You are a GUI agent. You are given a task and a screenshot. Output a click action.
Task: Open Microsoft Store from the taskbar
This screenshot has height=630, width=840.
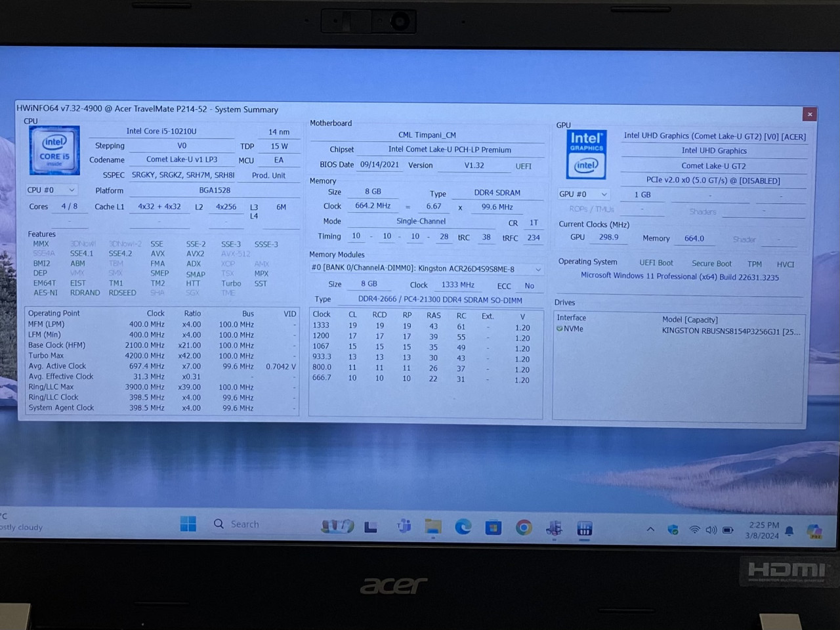click(x=493, y=528)
